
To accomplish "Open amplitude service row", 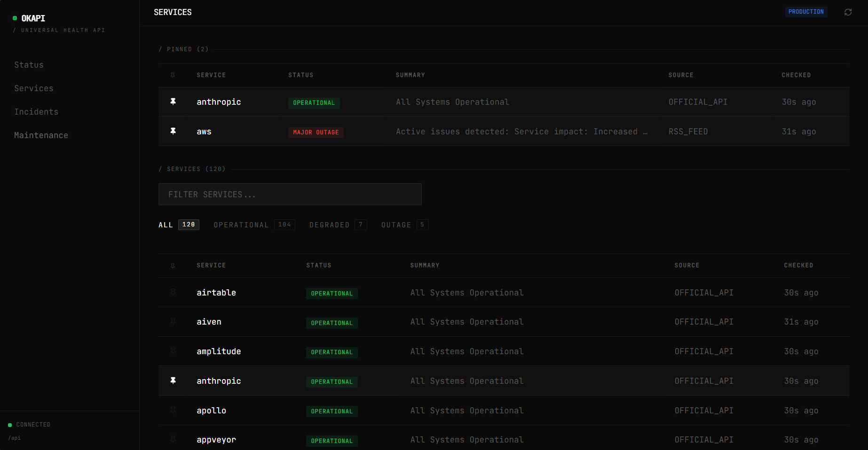I will pyautogui.click(x=504, y=351).
